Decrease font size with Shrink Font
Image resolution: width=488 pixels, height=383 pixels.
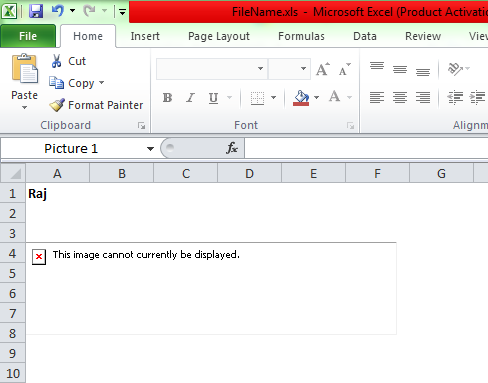click(x=345, y=69)
